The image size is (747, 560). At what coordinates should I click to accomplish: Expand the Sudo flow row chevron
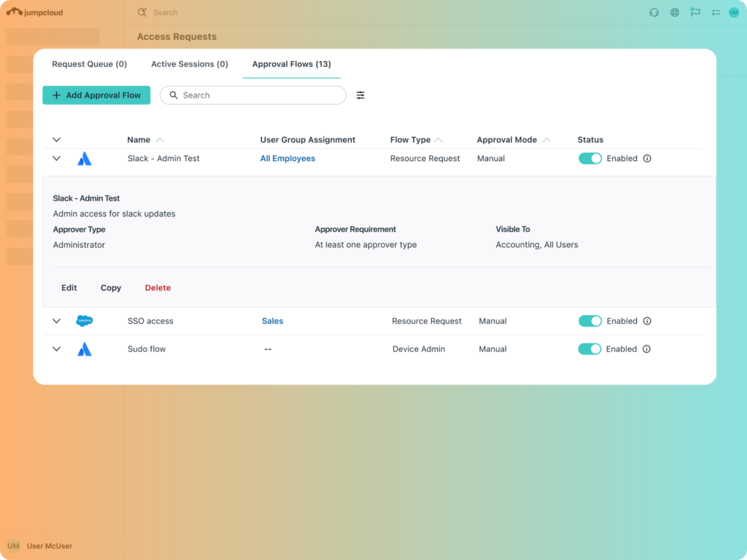[57, 349]
